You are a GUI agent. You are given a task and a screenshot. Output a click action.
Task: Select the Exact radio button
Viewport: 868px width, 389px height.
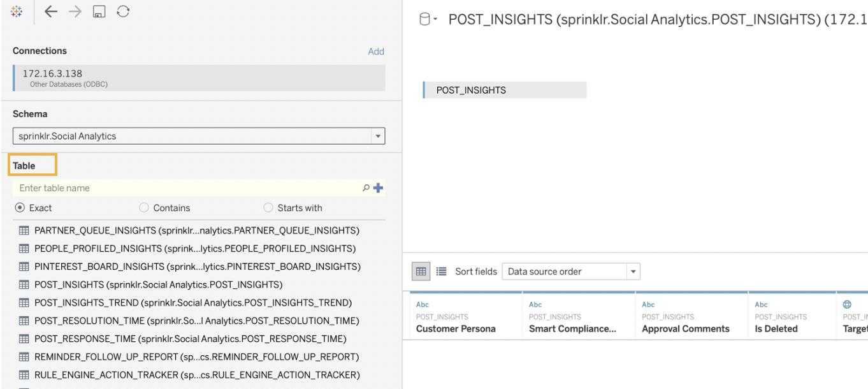(x=20, y=208)
